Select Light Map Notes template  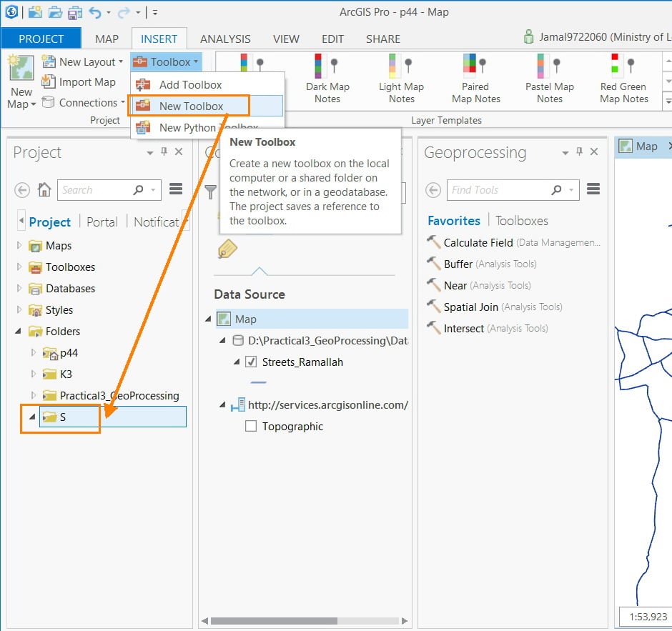(x=402, y=79)
